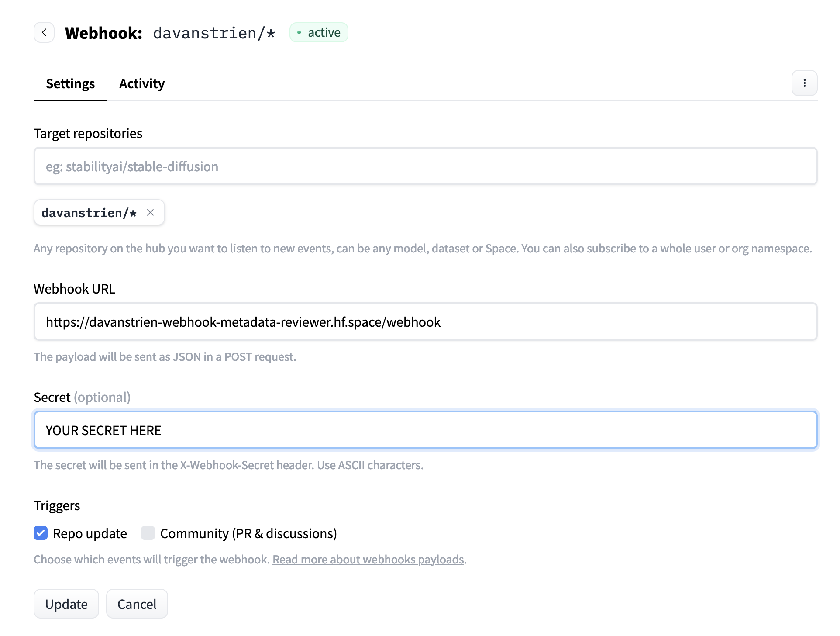The height and width of the screenshot is (636, 840).
Task: Remove the davanstrien/* tag via its X
Action: 151,212
